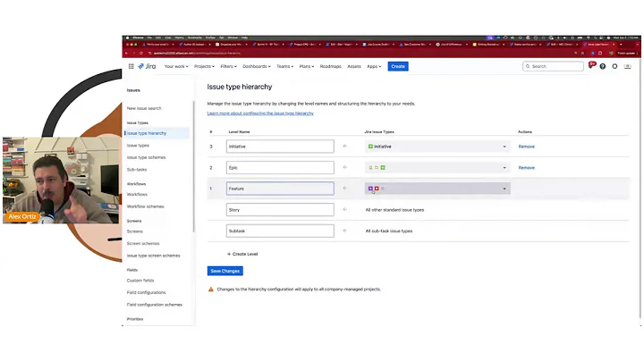Click the Finish update browser button
The height and width of the screenshot is (361, 644).
[626, 53]
